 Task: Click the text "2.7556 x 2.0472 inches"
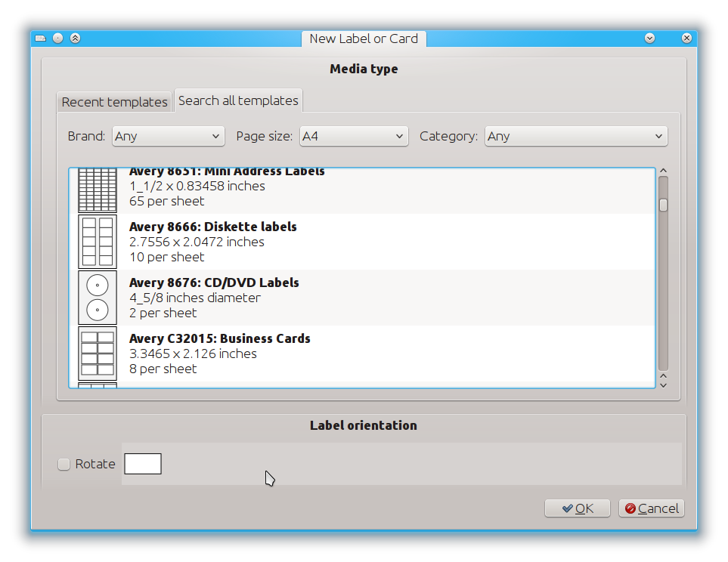click(197, 242)
